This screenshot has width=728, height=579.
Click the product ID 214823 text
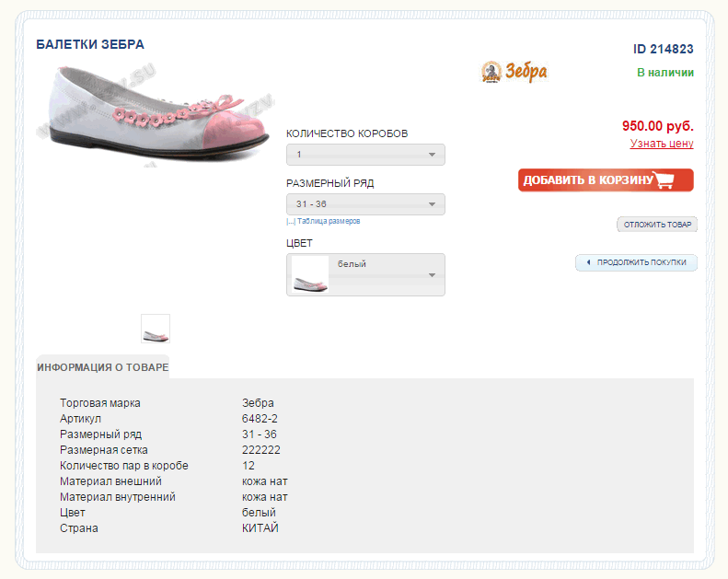click(663, 49)
